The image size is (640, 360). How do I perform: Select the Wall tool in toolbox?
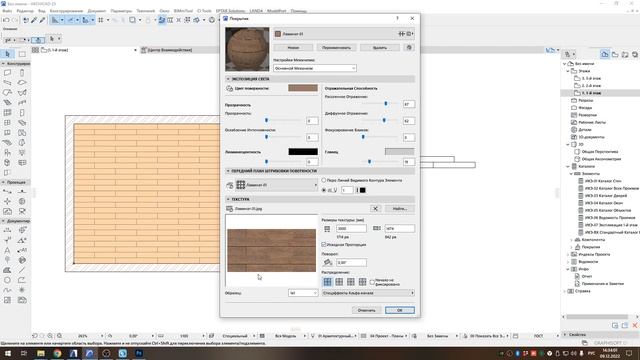(x=7, y=73)
